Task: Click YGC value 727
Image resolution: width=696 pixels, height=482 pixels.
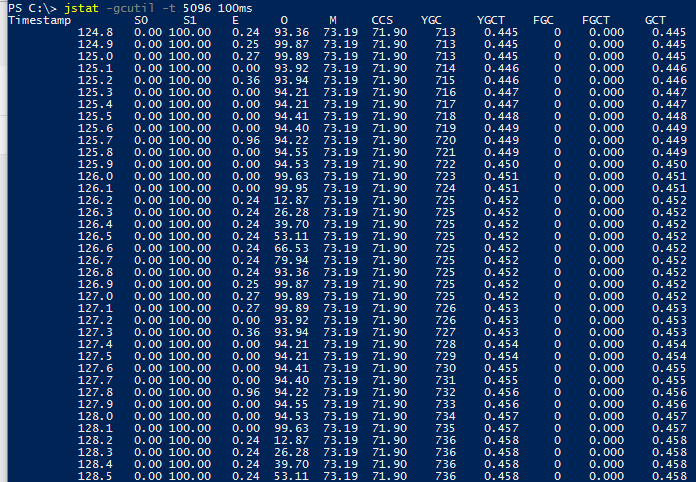Action: (x=445, y=332)
